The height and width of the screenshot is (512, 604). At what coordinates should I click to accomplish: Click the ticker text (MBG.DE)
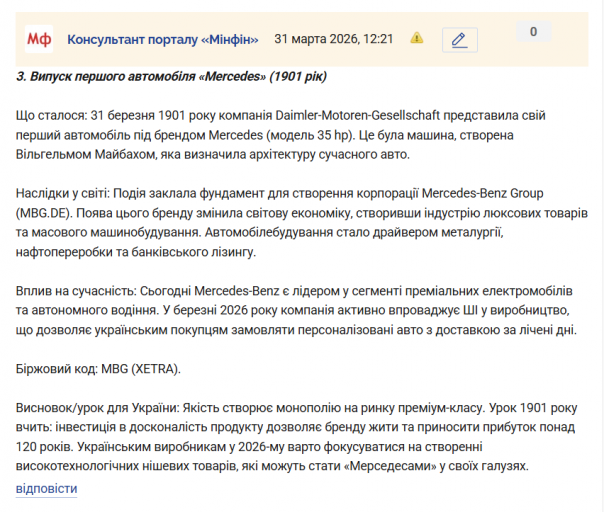44,213
